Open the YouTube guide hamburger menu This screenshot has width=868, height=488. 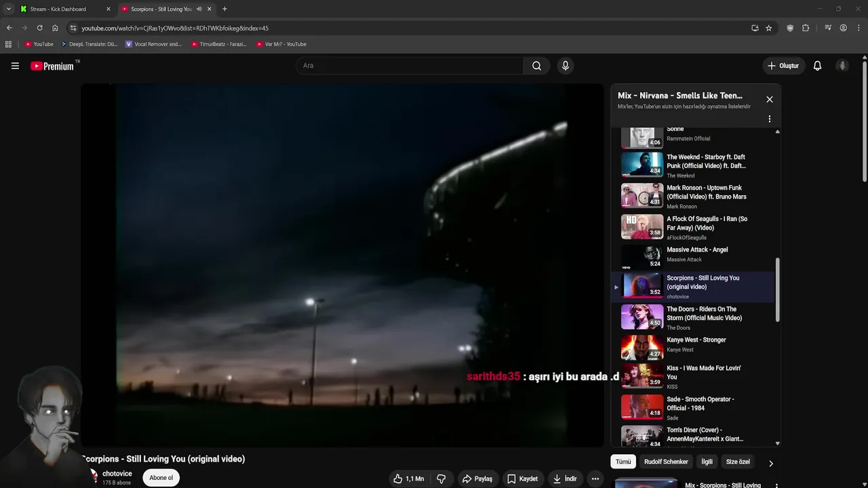click(x=15, y=66)
